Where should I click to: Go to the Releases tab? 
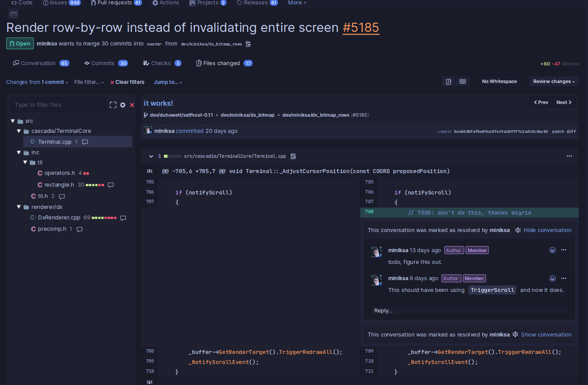(x=257, y=3)
